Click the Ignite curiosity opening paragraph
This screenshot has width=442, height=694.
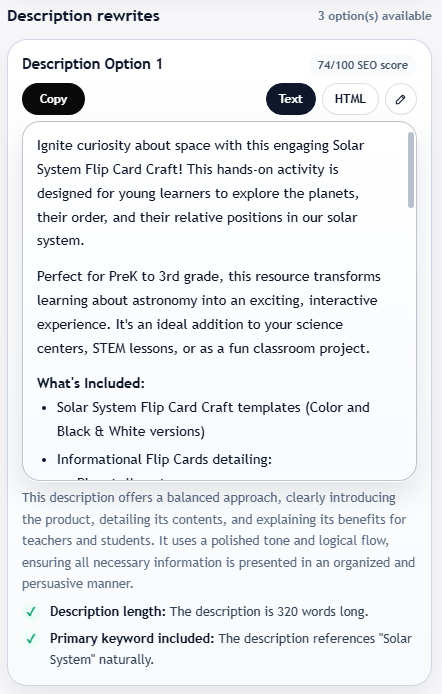pyautogui.click(x=200, y=193)
